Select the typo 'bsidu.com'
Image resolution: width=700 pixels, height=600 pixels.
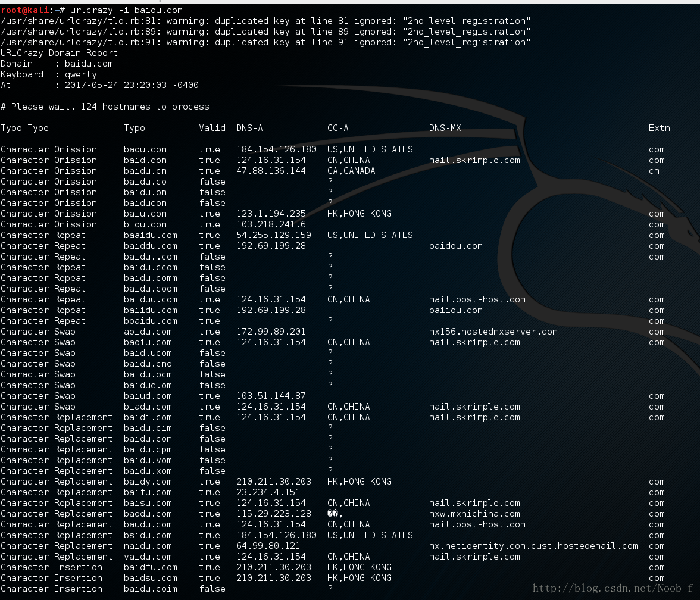coord(148,535)
